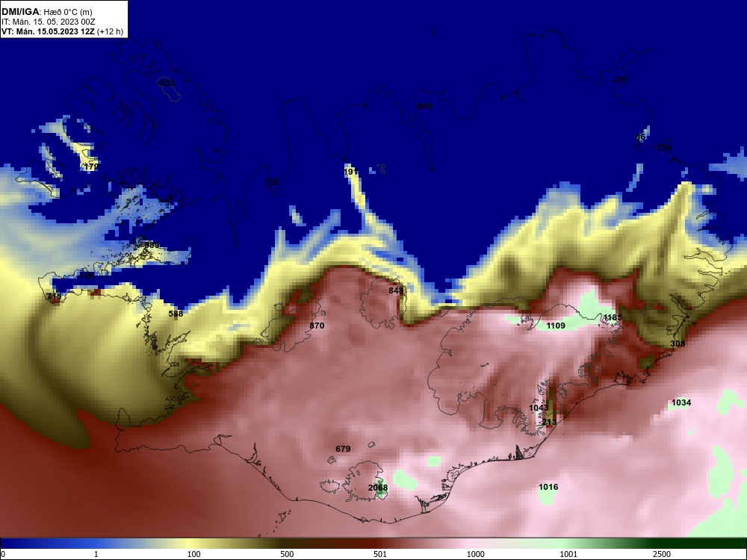747x560 pixels.
Task: Click the map value 870
Action: pyautogui.click(x=317, y=326)
